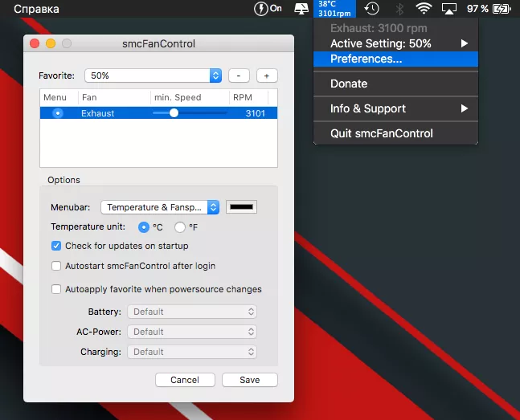Click the Cancel button

(x=185, y=380)
